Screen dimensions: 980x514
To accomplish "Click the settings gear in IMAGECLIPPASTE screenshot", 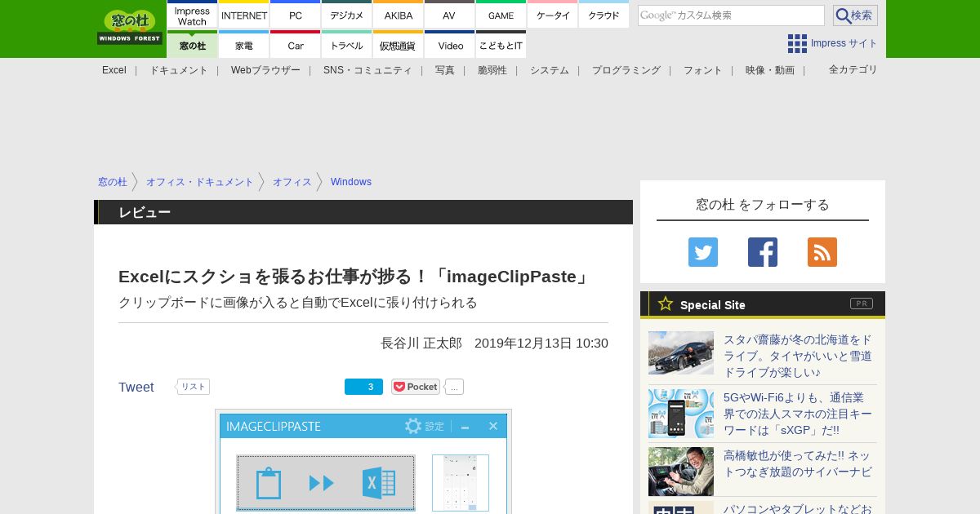I will (x=413, y=426).
